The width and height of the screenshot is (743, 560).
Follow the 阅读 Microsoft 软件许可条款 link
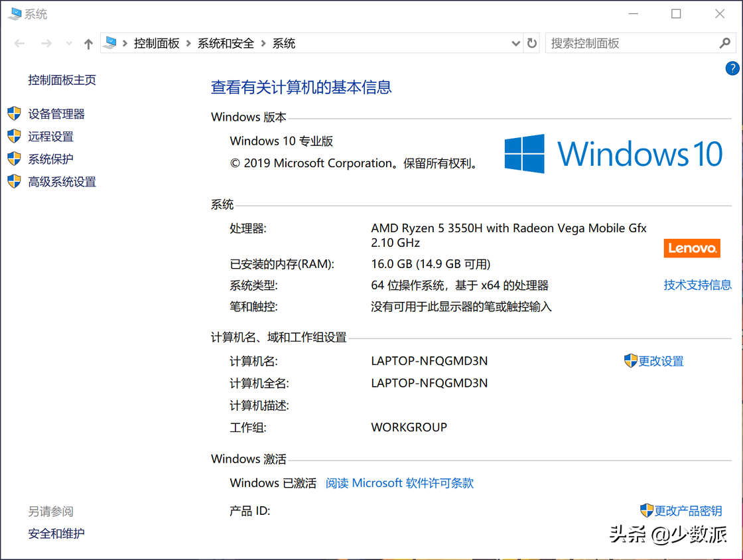click(x=399, y=483)
